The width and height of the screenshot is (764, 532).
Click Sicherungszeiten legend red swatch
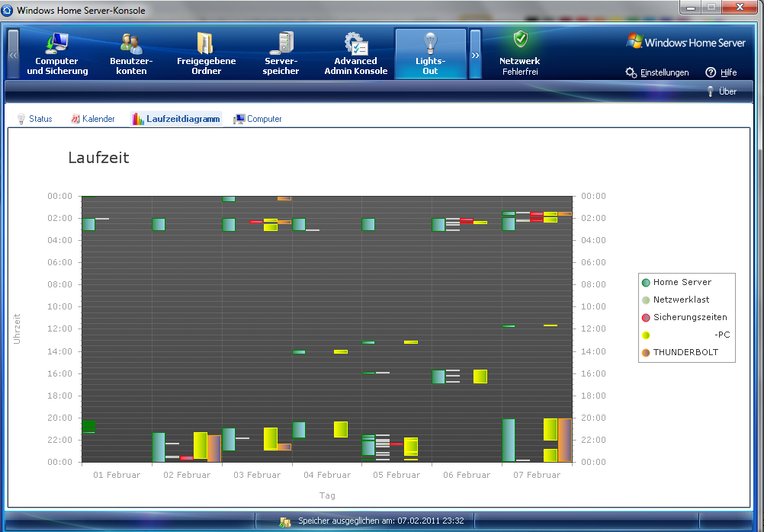pos(646,318)
